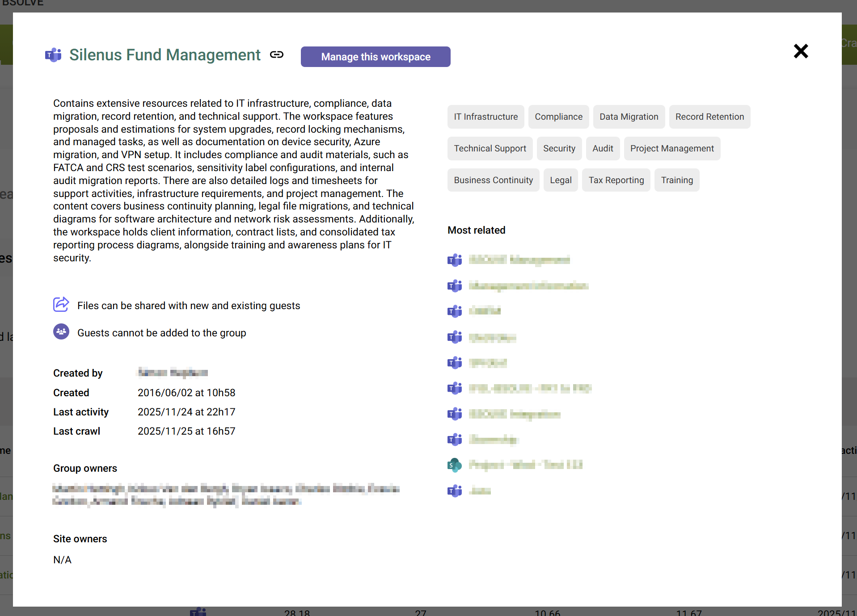Click the Site owners N/A value
857x616 pixels.
pyautogui.click(x=62, y=560)
